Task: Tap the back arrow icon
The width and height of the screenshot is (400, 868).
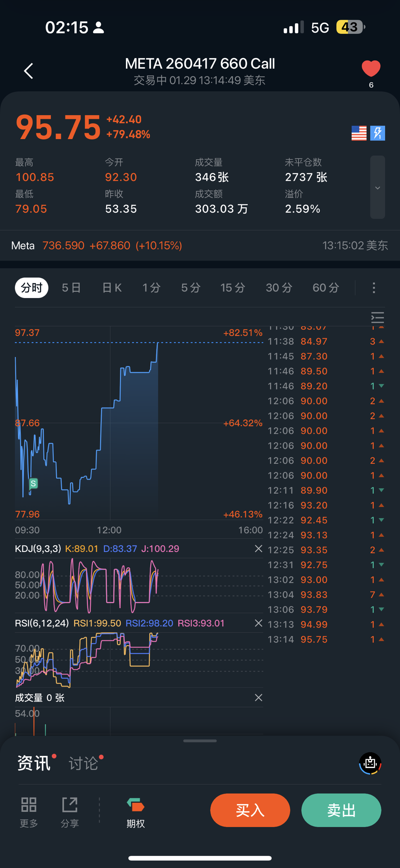Action: coord(29,71)
